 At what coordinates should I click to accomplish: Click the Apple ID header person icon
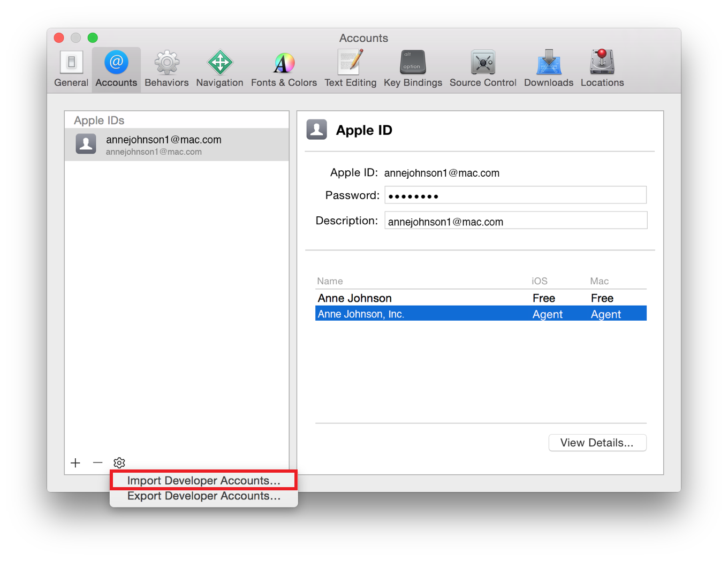(x=316, y=130)
